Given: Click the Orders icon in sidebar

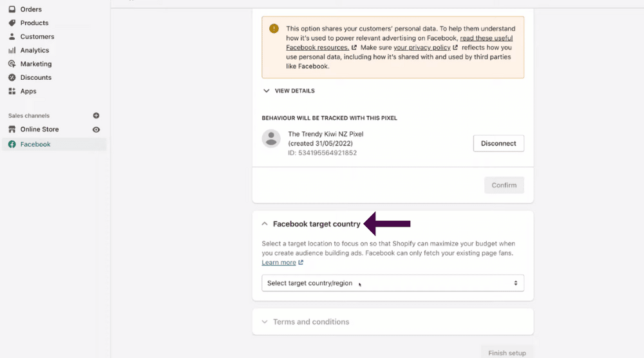Looking at the screenshot, I should coord(12,9).
